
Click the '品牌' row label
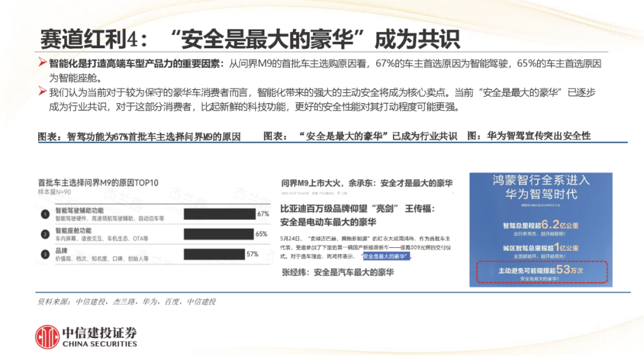[61, 251]
